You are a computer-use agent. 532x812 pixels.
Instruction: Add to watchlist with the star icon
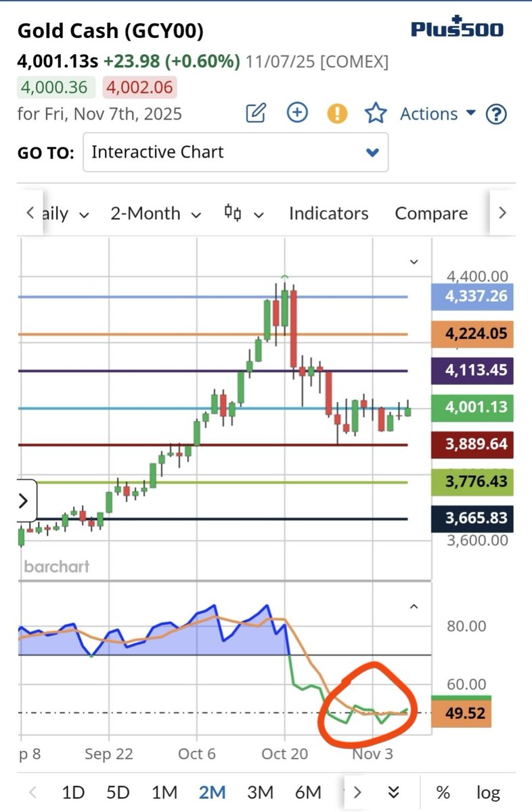pyautogui.click(x=376, y=113)
